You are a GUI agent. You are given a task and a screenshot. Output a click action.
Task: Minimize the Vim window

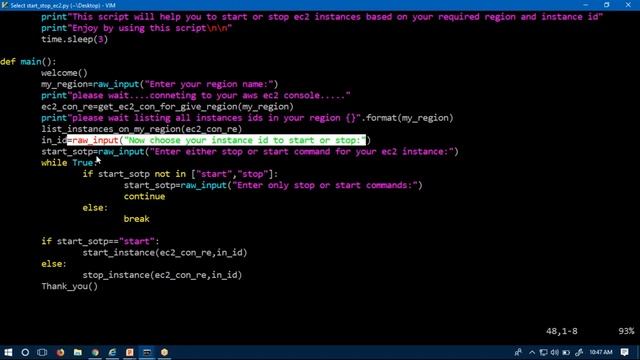click(x=586, y=5)
